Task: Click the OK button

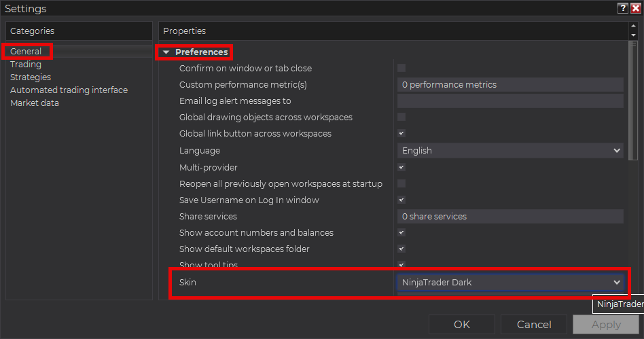Action: [x=461, y=324]
